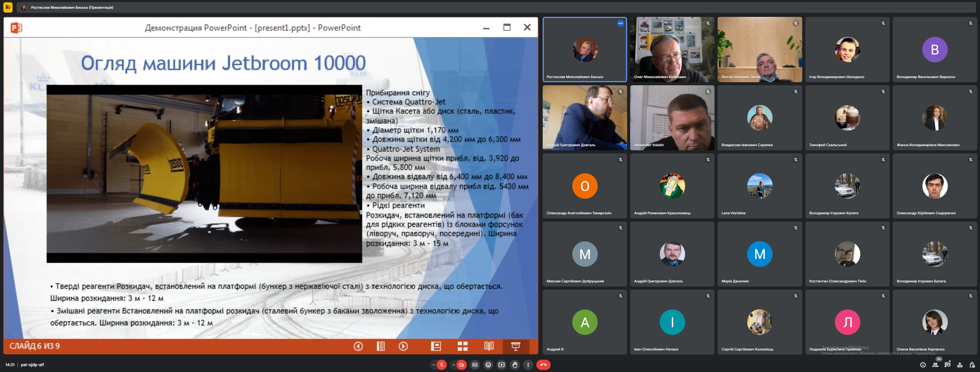Open the chat panel with everyone

tap(947, 365)
